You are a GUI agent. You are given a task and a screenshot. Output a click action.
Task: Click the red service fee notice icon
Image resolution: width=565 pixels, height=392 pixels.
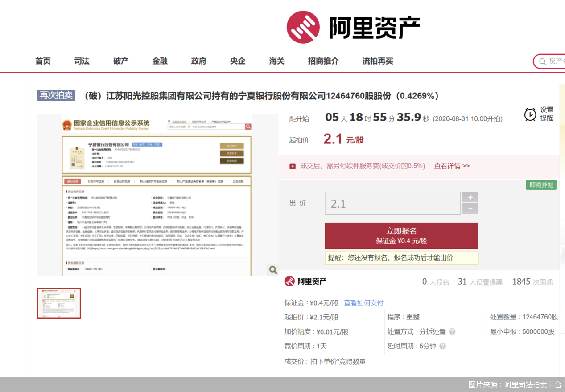pyautogui.click(x=293, y=166)
